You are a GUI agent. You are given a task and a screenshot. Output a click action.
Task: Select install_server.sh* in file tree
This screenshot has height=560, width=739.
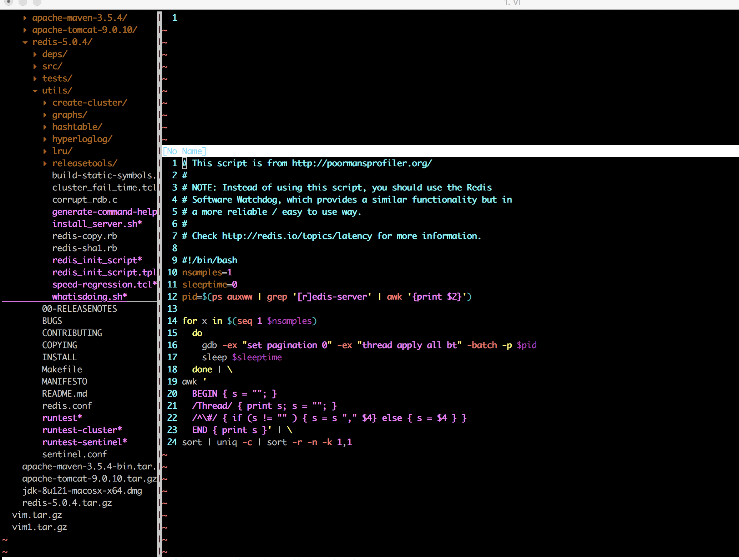point(97,224)
